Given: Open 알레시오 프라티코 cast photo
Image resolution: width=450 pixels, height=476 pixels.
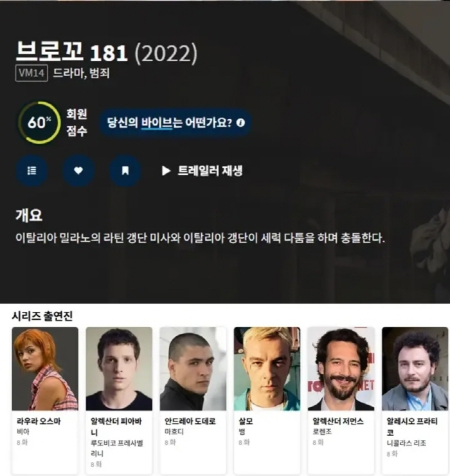Looking at the screenshot, I should coord(415,369).
